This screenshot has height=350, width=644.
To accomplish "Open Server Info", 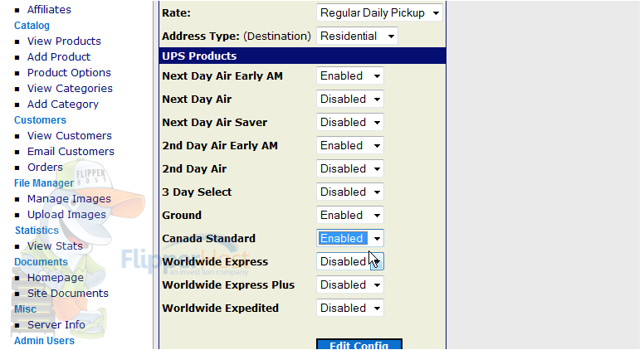I will [x=56, y=324].
